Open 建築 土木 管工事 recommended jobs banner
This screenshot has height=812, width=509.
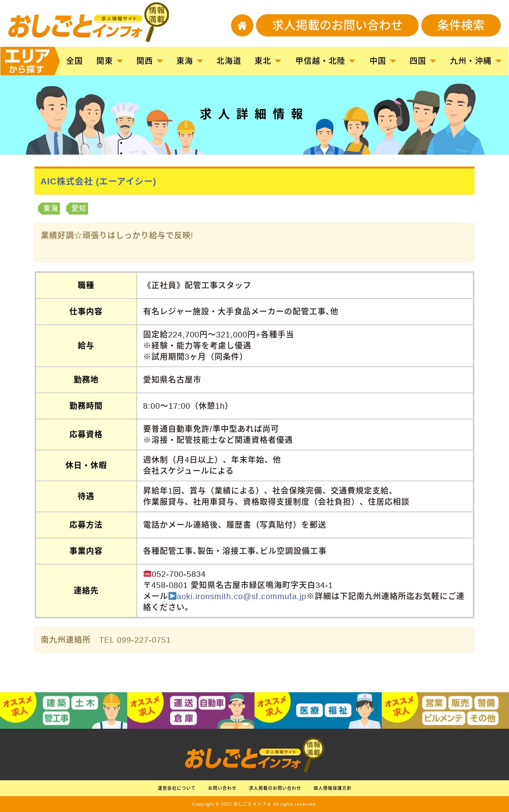point(63,710)
